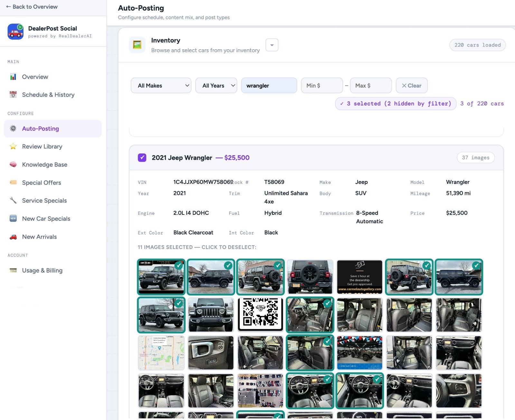
Task: Click VIN 1C4JJXP60MW758069 value
Action: (x=203, y=182)
